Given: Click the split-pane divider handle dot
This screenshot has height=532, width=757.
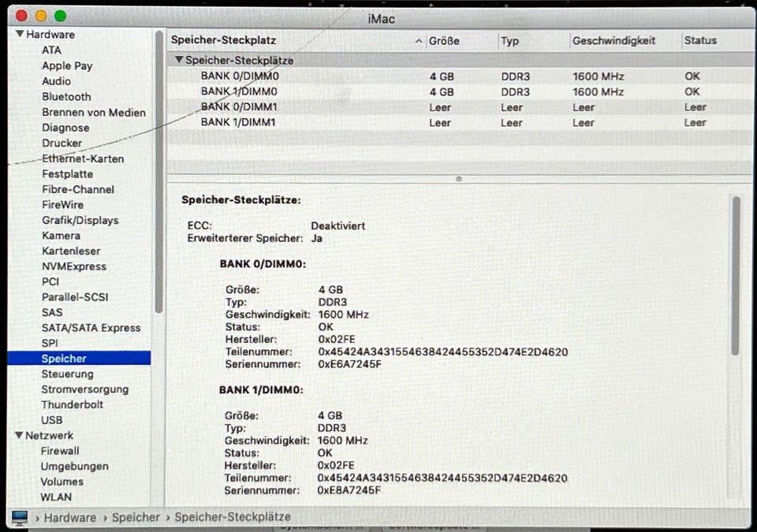Looking at the screenshot, I should point(459,179).
